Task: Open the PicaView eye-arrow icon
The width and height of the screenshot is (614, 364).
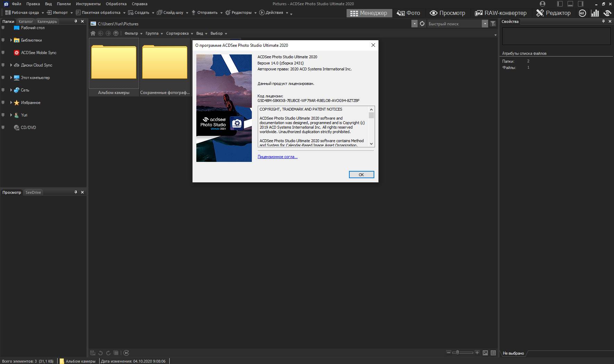Action: tap(607, 13)
